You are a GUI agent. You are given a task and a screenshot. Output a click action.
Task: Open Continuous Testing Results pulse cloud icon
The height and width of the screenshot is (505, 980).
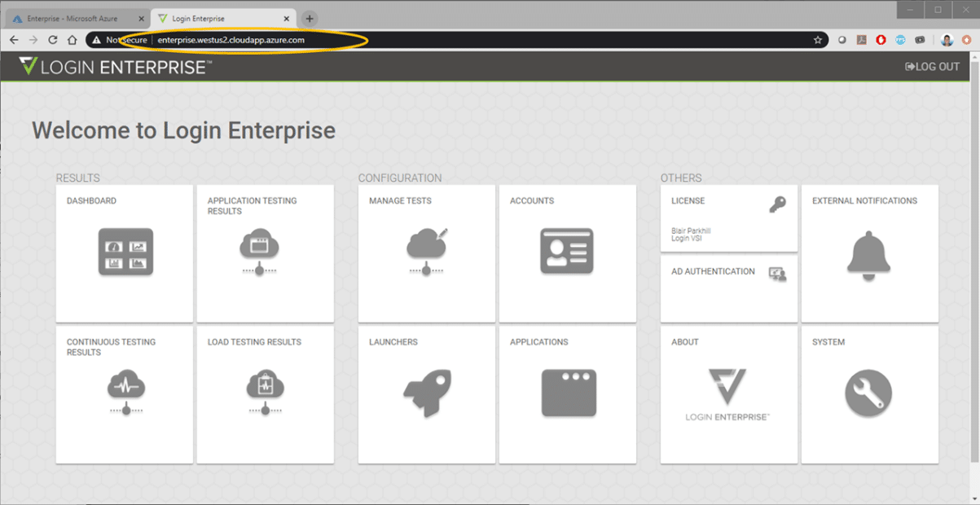(125, 394)
